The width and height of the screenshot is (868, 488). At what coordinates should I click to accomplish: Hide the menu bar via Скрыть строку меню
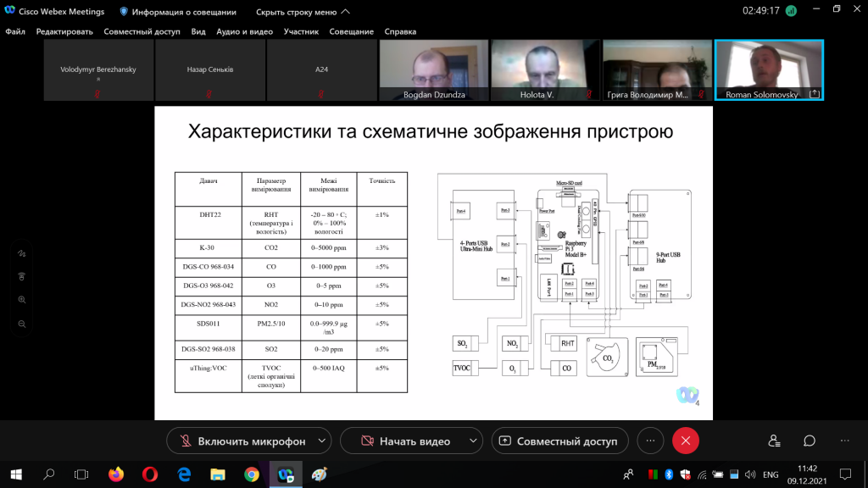tap(303, 12)
